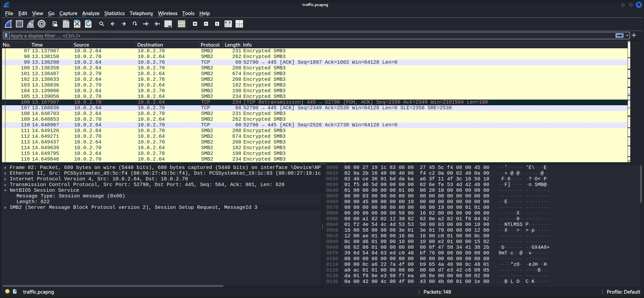Click the capture options gear icon

pos(42,24)
